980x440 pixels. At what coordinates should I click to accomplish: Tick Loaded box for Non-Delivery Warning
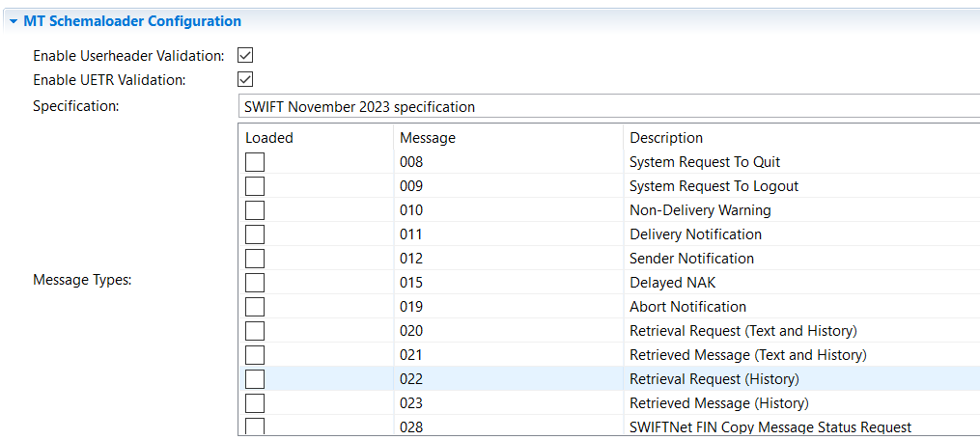tap(254, 210)
